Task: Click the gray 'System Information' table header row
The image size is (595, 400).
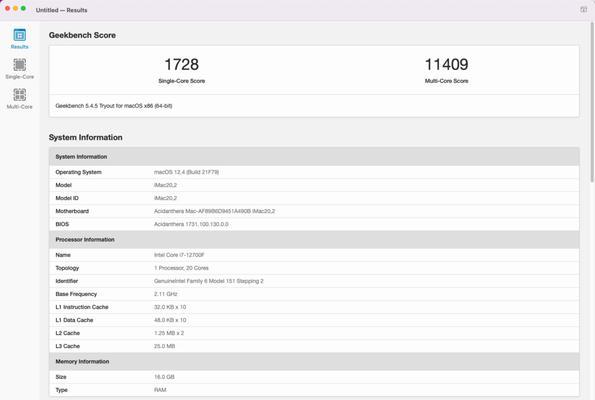Action: coord(314,157)
